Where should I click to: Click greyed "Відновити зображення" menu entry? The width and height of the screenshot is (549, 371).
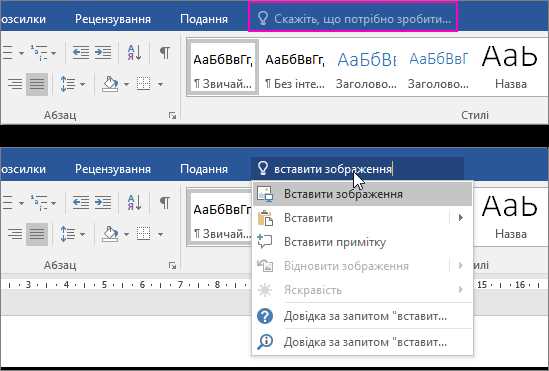pos(351,266)
